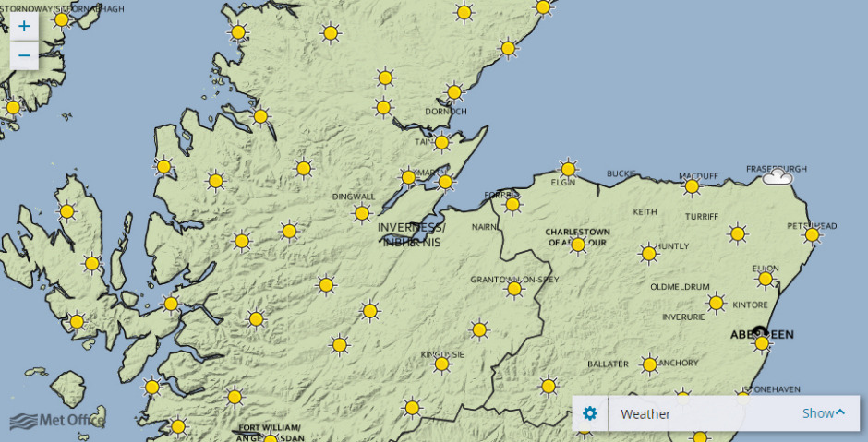868x442 pixels.
Task: Choose the Ellon sun weather icon
Action: coord(765,279)
